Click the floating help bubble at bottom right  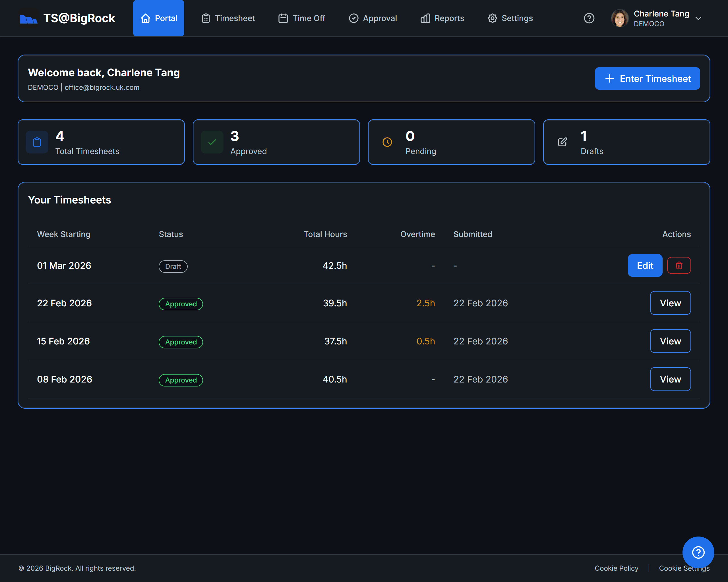point(698,552)
